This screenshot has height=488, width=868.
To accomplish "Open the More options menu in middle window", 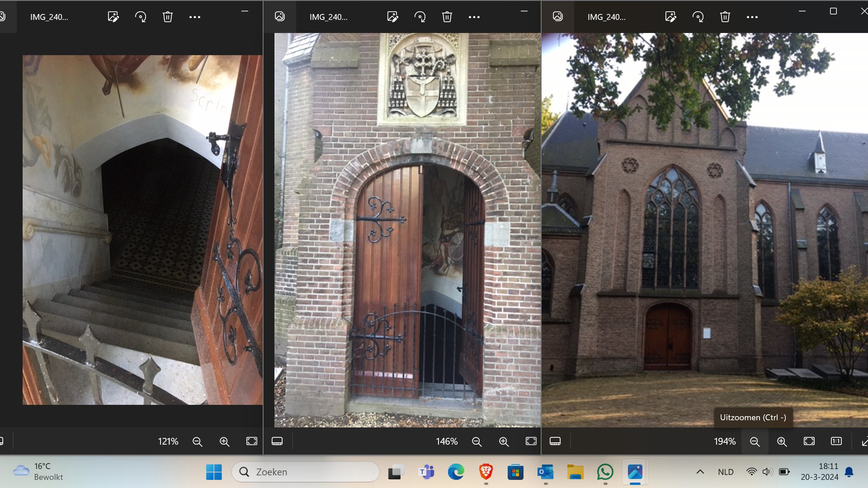I will (474, 17).
